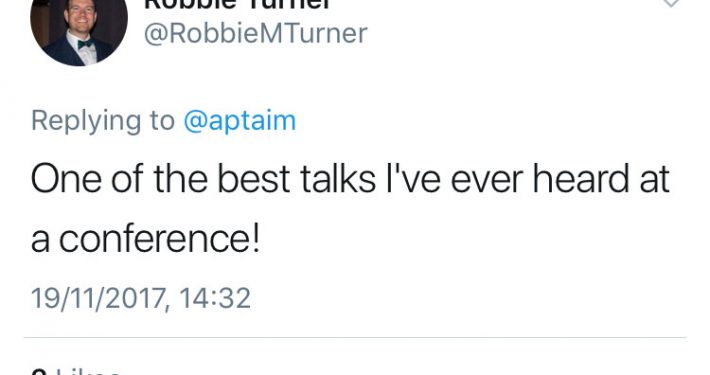Open the tweet options chevron menu
Screen dimensions: 710x375
pyautogui.click(x=671, y=3)
